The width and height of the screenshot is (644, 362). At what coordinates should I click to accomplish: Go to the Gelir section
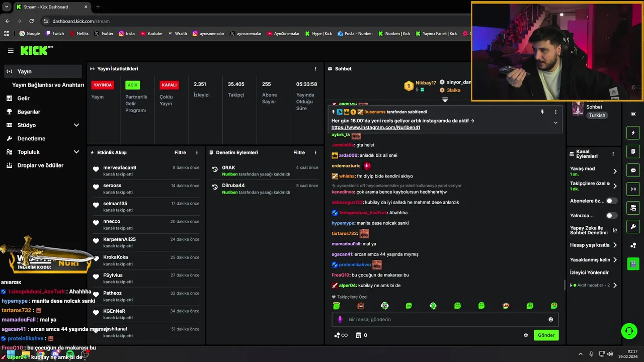point(23,99)
